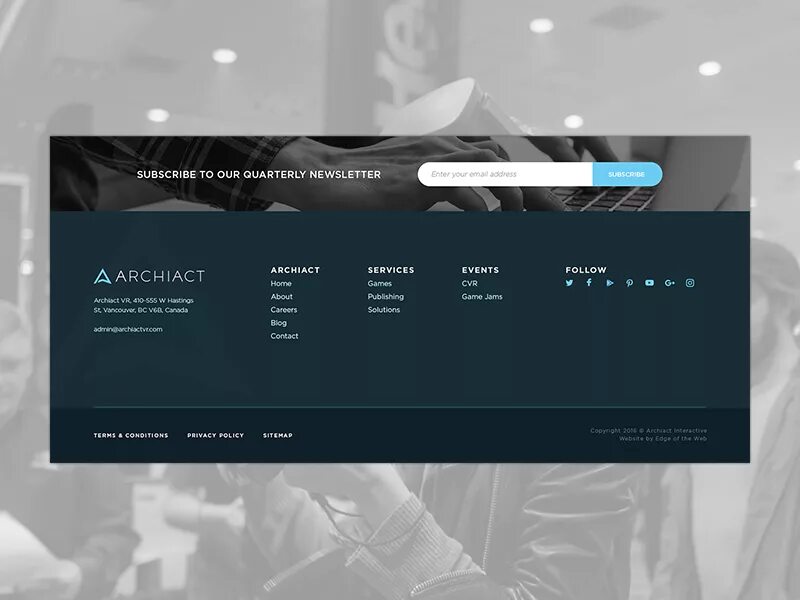The height and width of the screenshot is (600, 800).
Task: Open Terms & Conditions link
Action: point(131,436)
